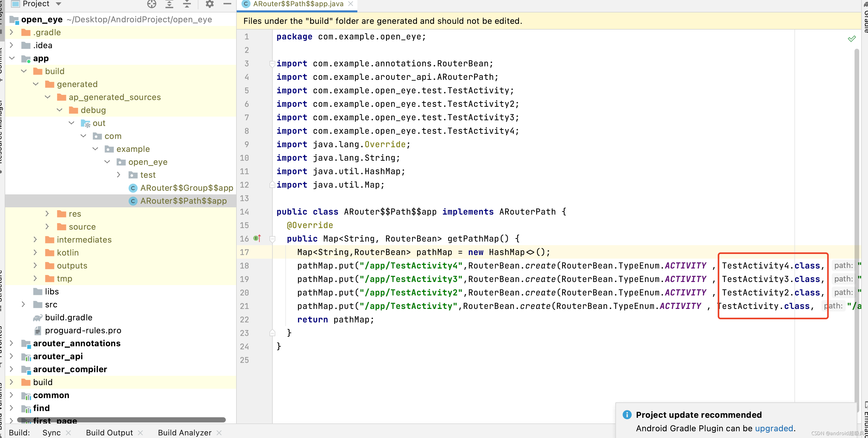This screenshot has height=438, width=868.
Task: Expand the intermediates folder
Action: [35, 240]
